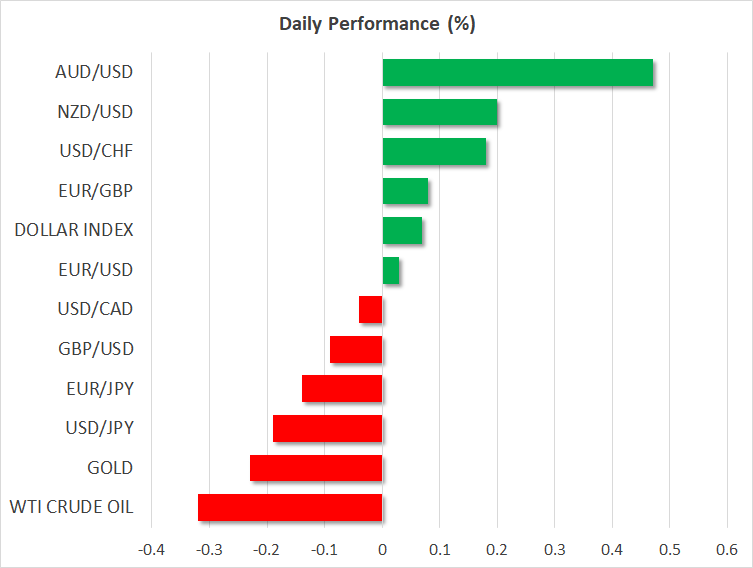Viewport: 753px width, 568px height.
Task: Select the red USD/CAD bar
Action: [371, 310]
